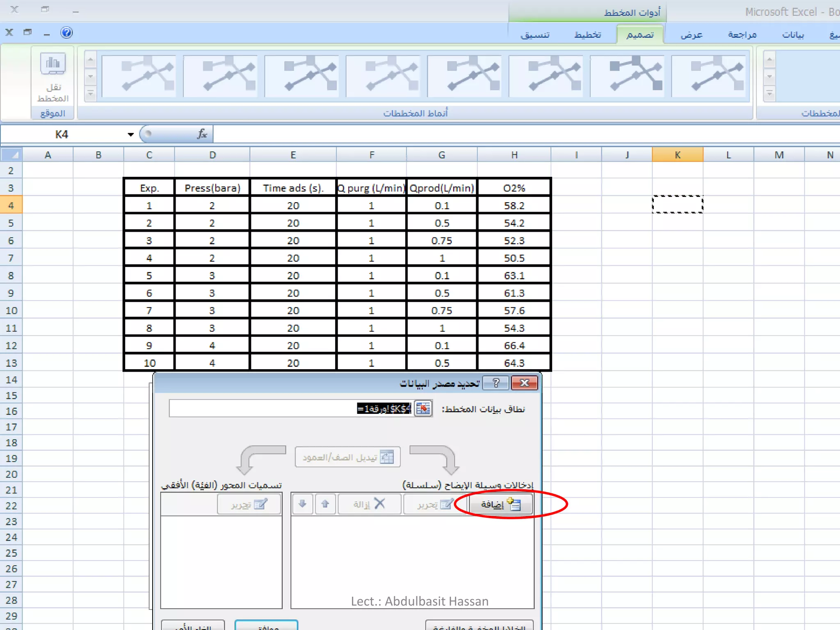
Task: Click the move series up arrow
Action: (325, 504)
